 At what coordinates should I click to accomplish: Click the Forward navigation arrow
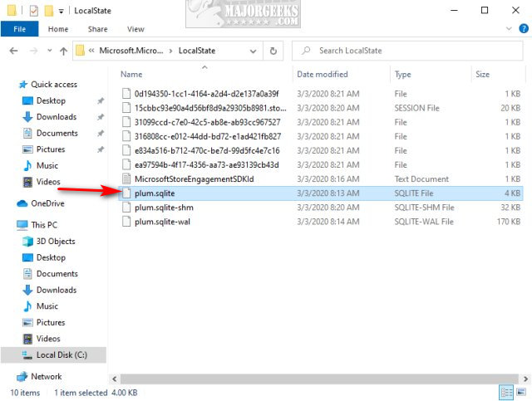pos(33,51)
